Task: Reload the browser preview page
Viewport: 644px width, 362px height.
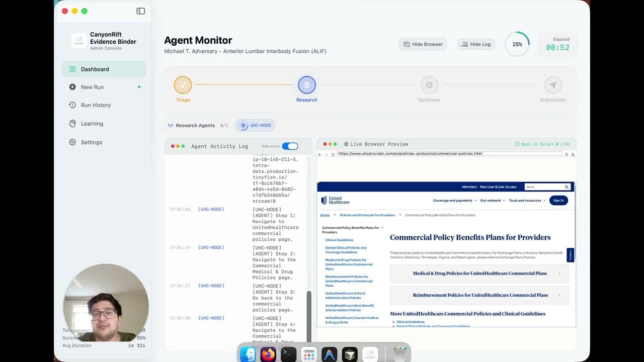Action: coord(333,154)
